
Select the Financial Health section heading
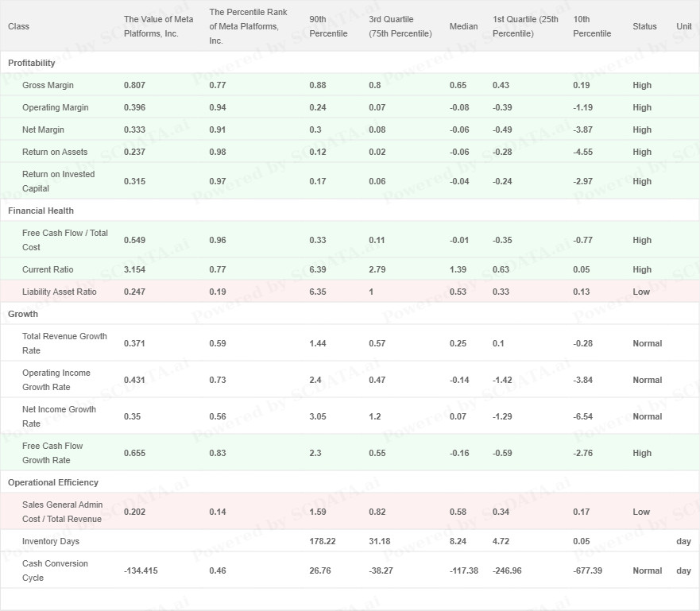pyautogui.click(x=41, y=211)
